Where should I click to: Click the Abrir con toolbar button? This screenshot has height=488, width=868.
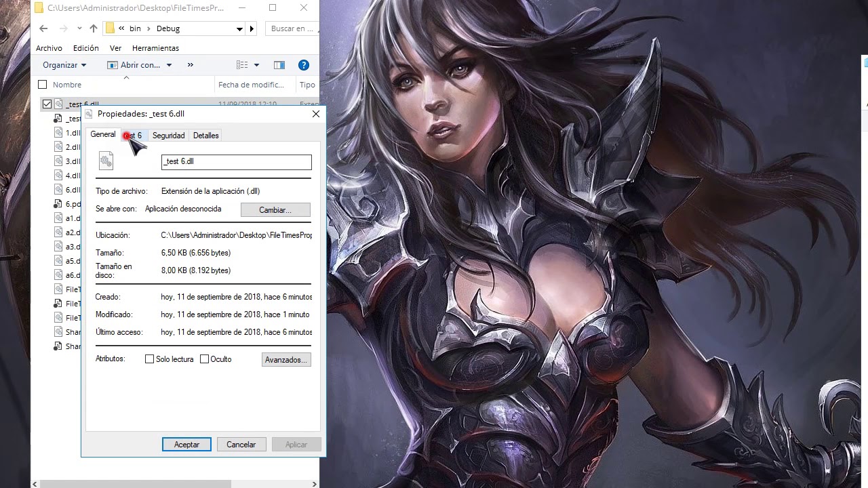[134, 65]
